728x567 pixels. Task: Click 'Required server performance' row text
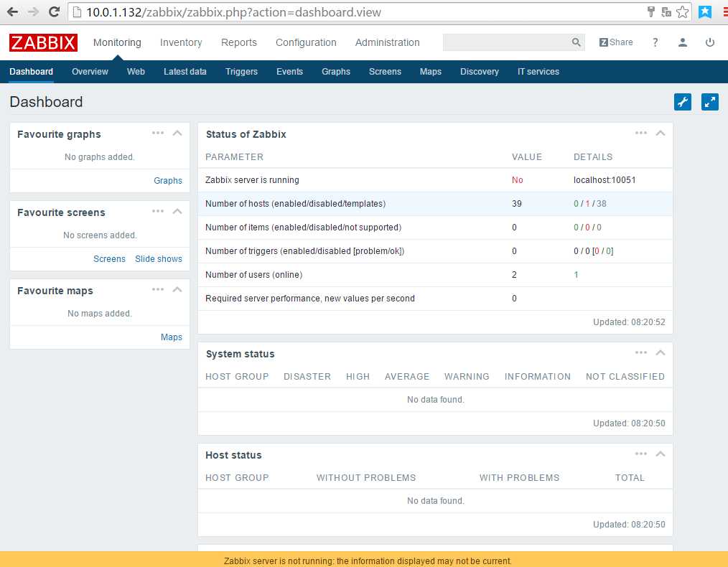[309, 299]
